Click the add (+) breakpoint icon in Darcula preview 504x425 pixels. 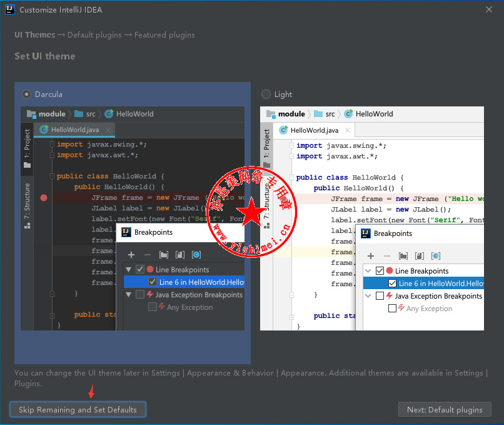(131, 255)
